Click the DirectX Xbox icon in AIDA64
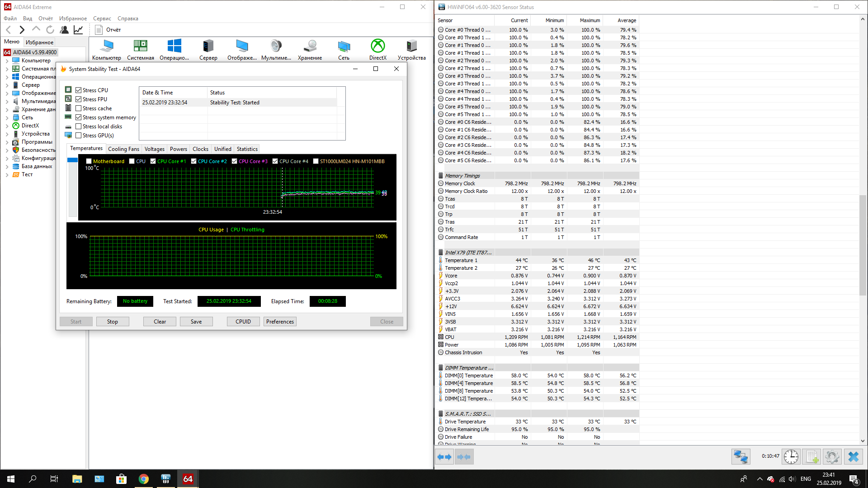868x488 pixels. tap(377, 46)
